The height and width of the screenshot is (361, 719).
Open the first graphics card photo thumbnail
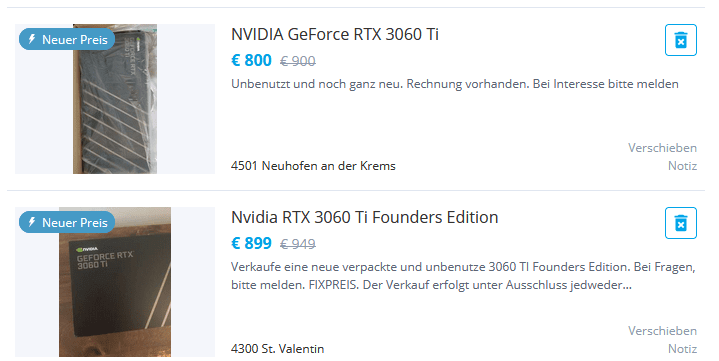(x=115, y=99)
